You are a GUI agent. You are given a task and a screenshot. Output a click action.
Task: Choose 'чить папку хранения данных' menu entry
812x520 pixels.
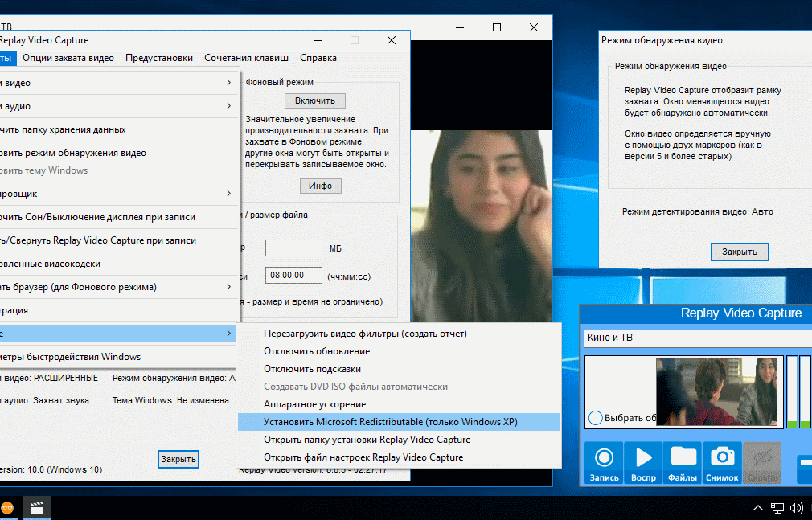(x=119, y=129)
